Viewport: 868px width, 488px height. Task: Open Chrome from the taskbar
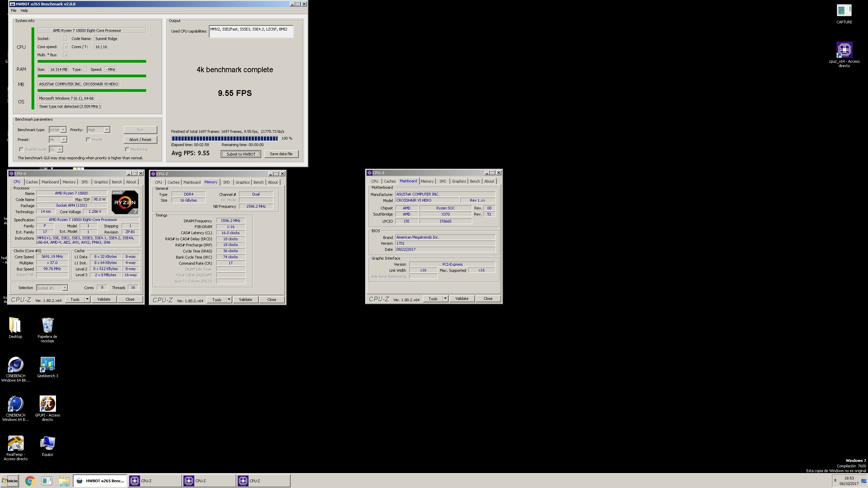[x=30, y=481]
